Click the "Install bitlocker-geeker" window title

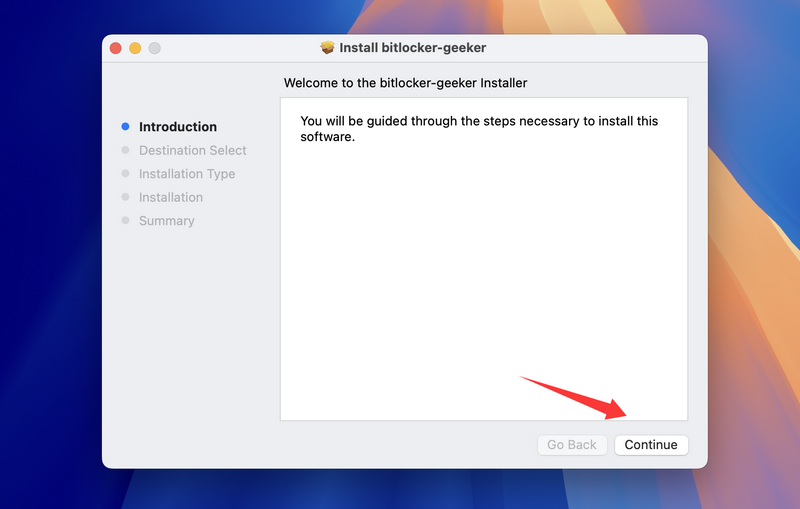point(413,48)
